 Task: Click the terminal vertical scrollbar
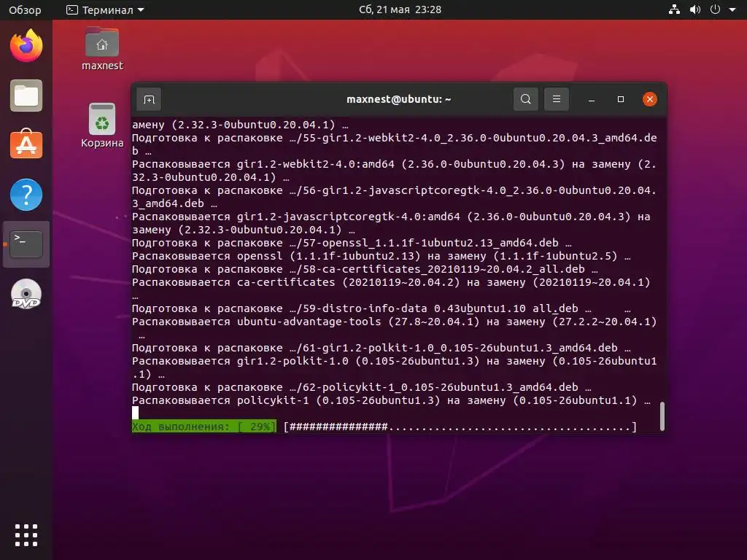(x=662, y=416)
